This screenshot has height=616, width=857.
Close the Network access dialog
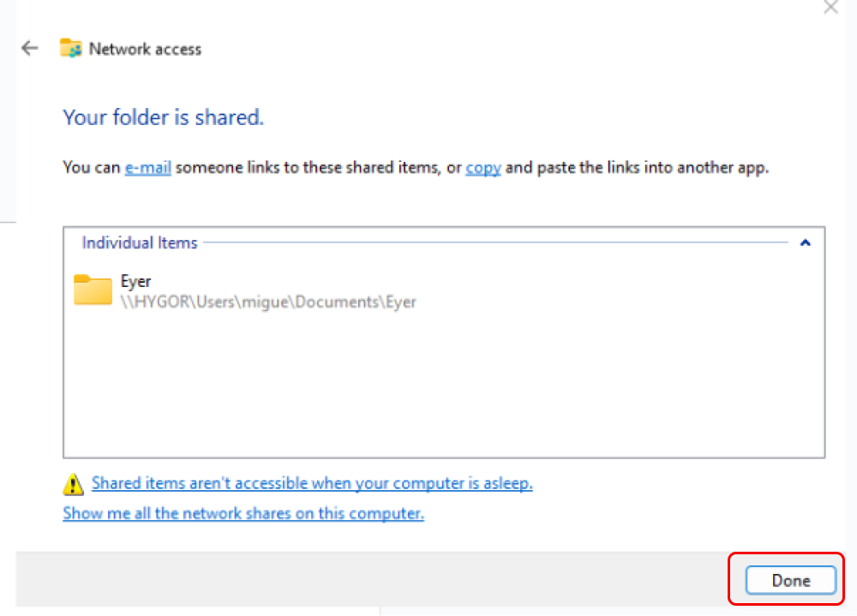(x=830, y=7)
